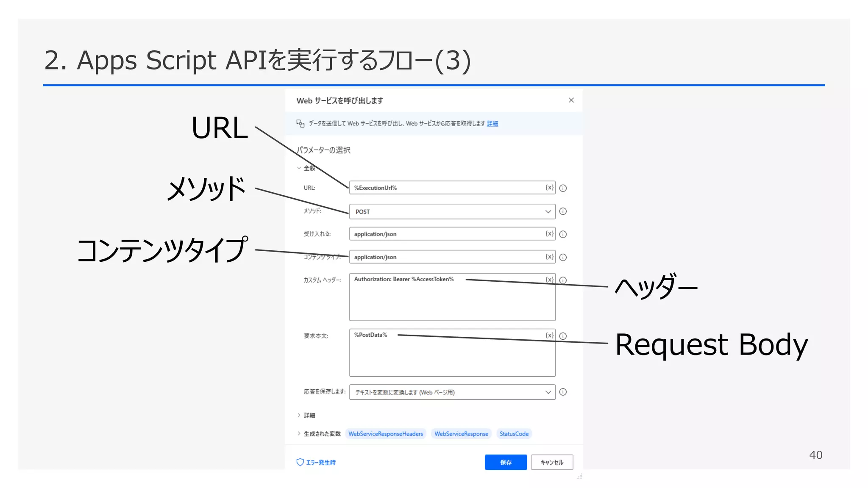Click the メソッド info icon
This screenshot has height=488, width=868.
563,211
